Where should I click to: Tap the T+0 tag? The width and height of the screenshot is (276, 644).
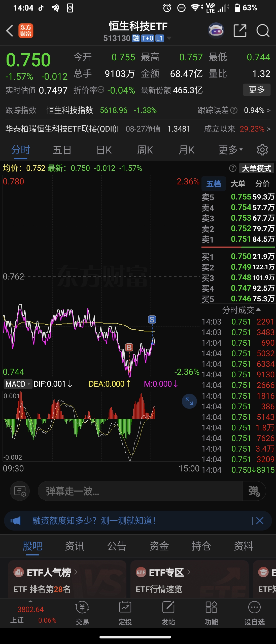pyautogui.click(x=148, y=38)
